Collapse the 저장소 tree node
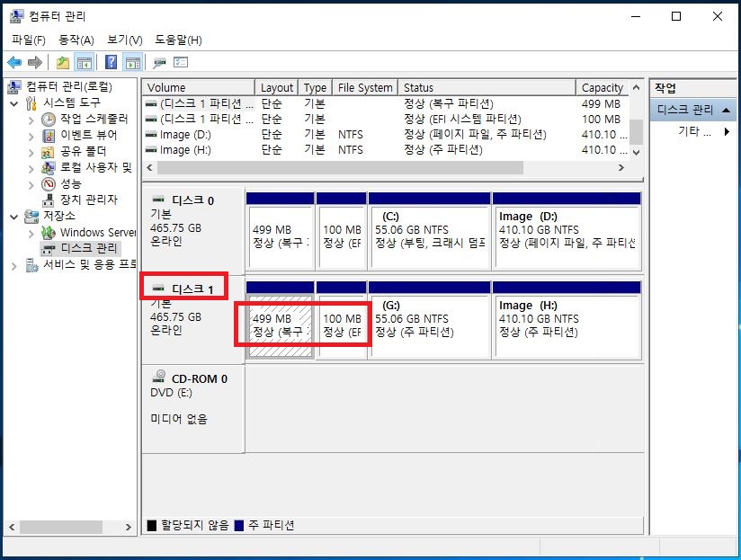 point(15,217)
